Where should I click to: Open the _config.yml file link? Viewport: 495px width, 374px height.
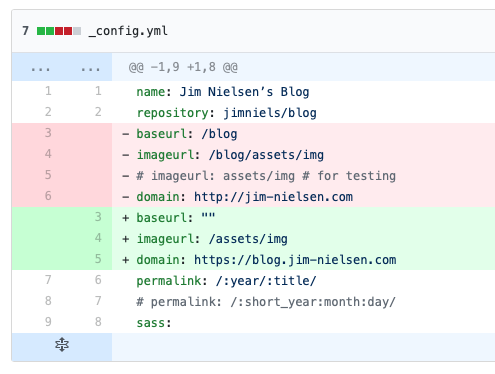pyautogui.click(x=128, y=31)
